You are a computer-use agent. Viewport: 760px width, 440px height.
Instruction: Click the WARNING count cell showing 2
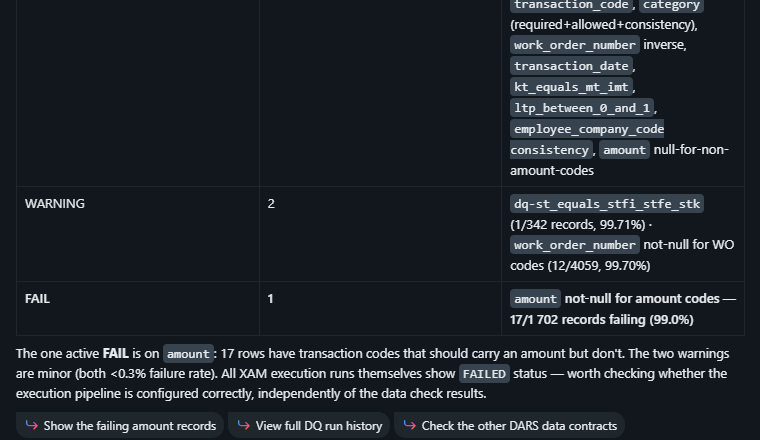point(380,234)
